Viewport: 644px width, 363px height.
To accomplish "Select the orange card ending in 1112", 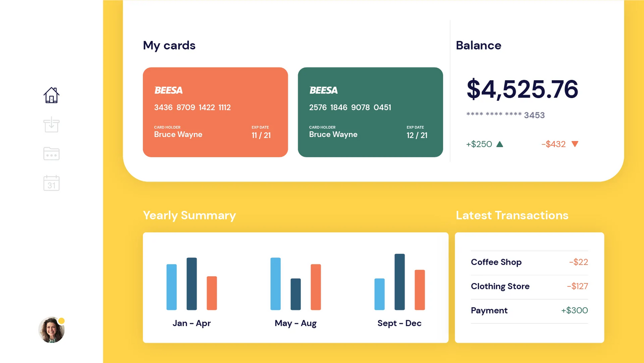I will click(x=215, y=112).
